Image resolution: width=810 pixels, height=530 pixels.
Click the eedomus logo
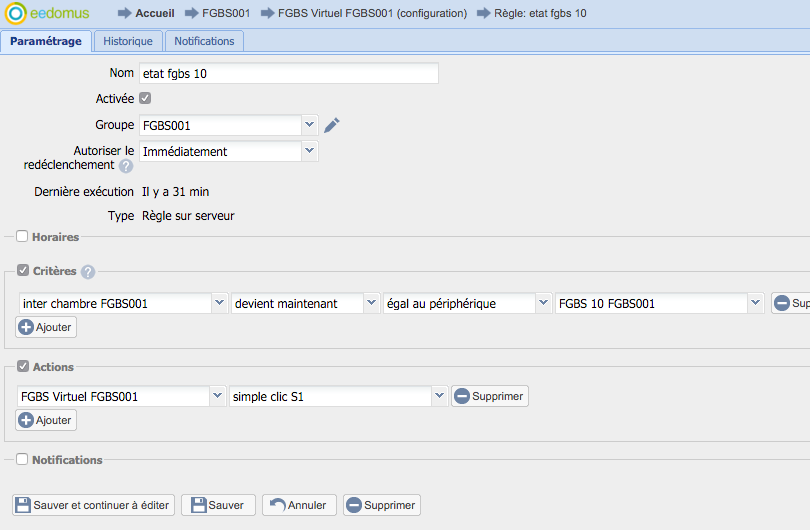48,13
